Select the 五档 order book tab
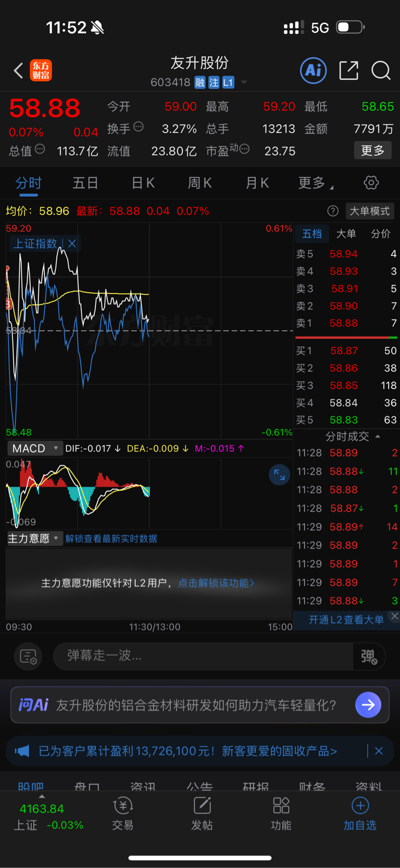This screenshot has height=868, width=400. pos(312,234)
